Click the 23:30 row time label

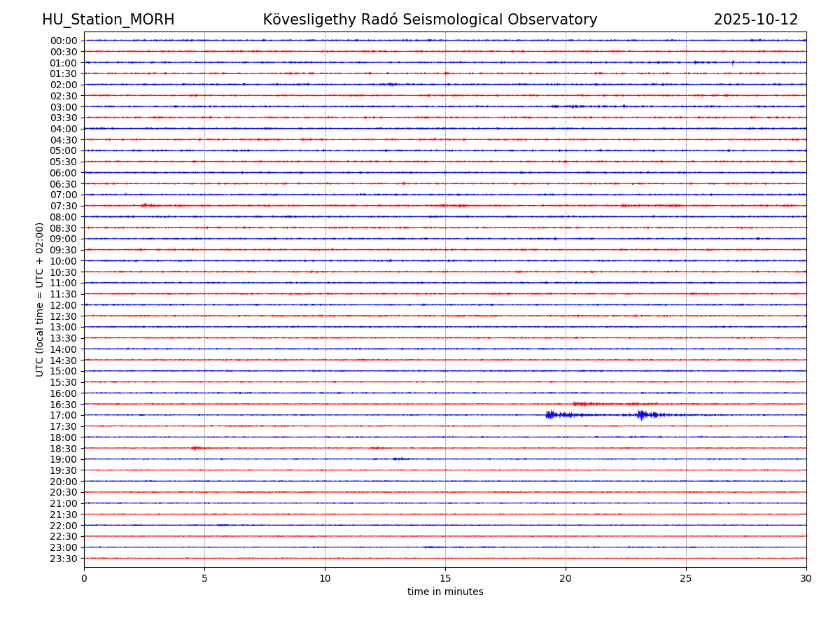pyautogui.click(x=64, y=559)
